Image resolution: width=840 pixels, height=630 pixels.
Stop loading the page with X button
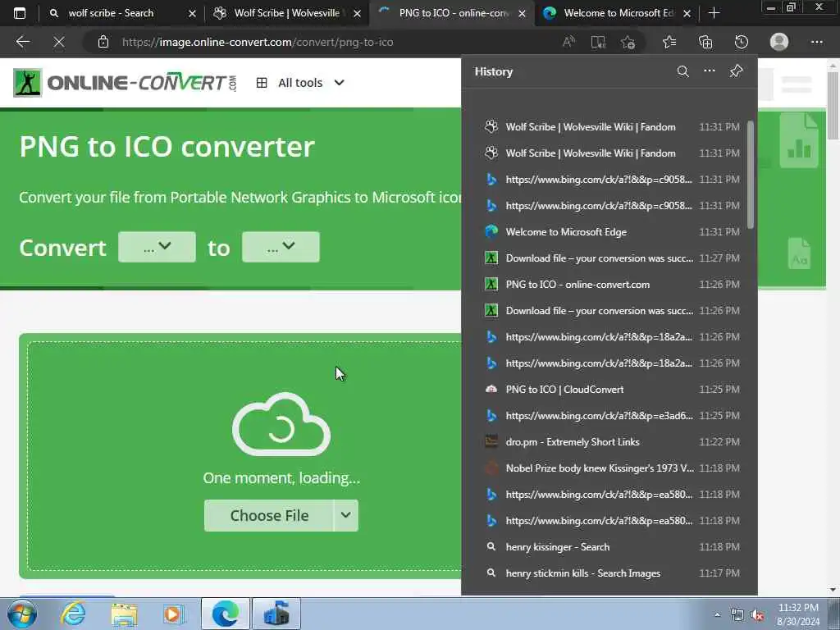(59, 42)
